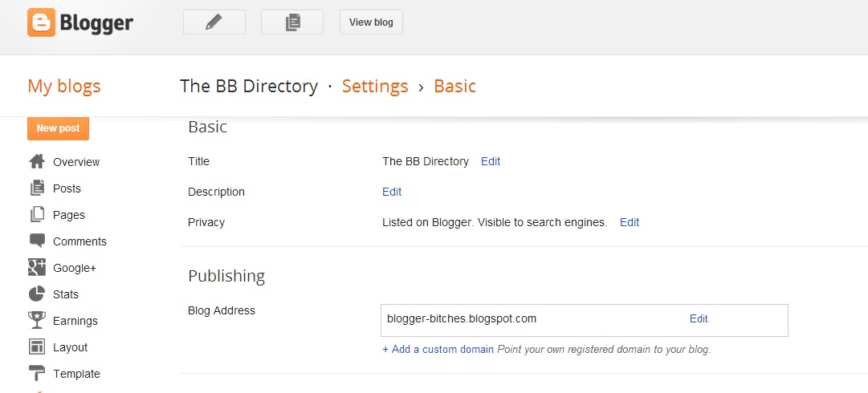Open Earnings section in sidebar
Screen dimensions: 868x393
tap(75, 321)
